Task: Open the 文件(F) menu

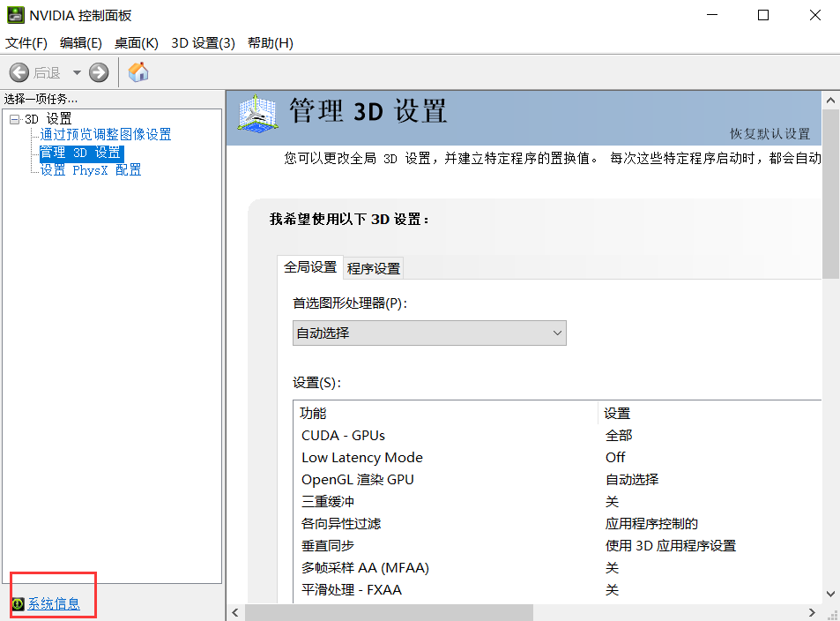Action: click(x=26, y=43)
